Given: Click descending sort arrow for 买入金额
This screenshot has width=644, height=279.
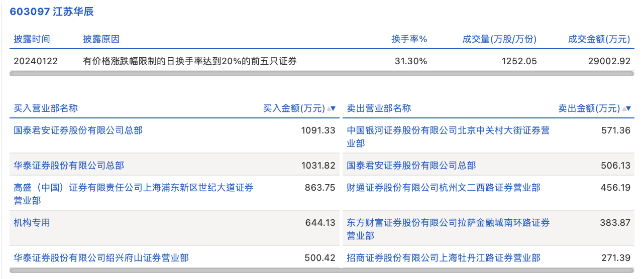Looking at the screenshot, I should [x=333, y=108].
